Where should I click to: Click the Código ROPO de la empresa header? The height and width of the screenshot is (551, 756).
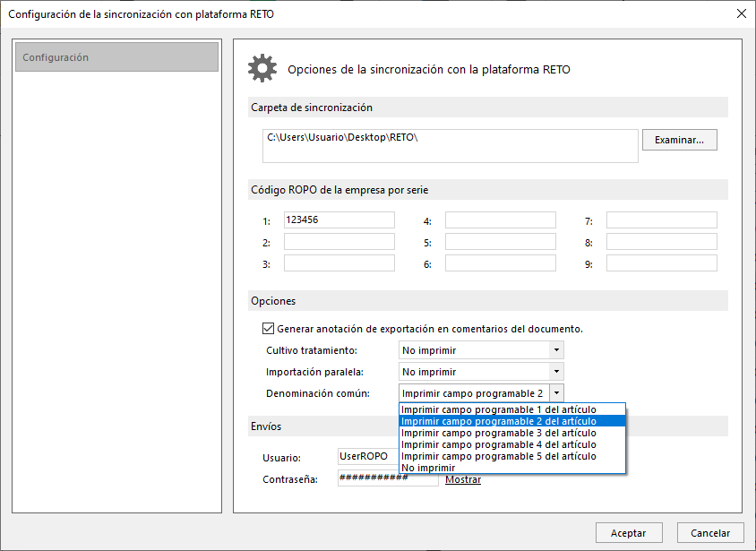pos(488,189)
